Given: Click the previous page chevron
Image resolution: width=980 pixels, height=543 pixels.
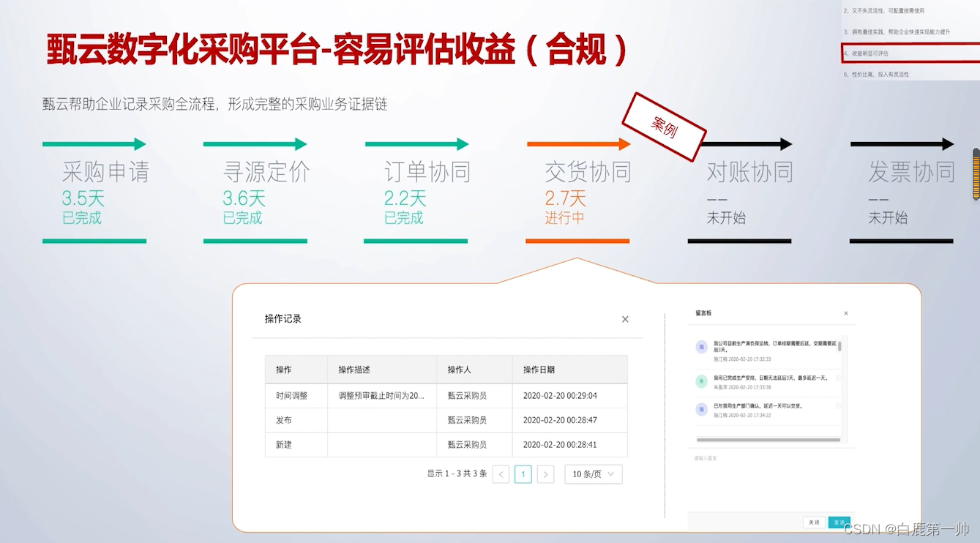Looking at the screenshot, I should click(501, 474).
